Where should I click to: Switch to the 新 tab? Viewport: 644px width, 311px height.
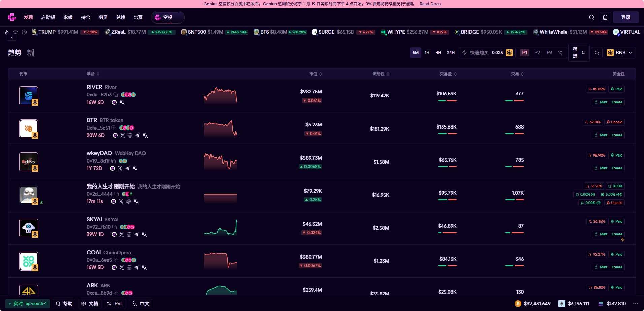tap(30, 53)
